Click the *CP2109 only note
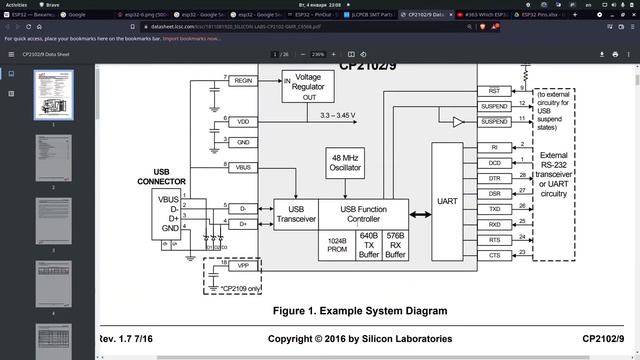Image resolution: width=640 pixels, height=360 pixels. tap(240, 289)
